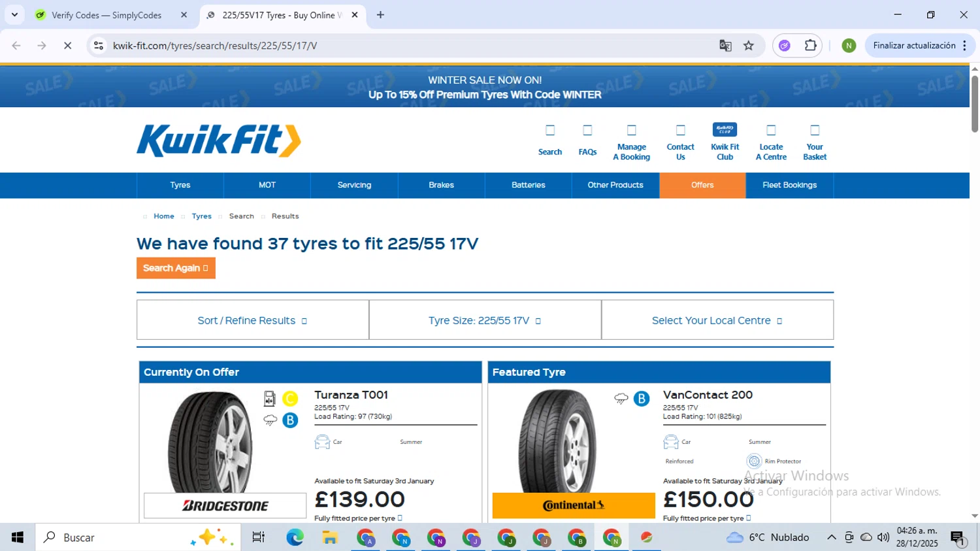The height and width of the screenshot is (551, 980).
Task: Open Windows Start menu
Action: click(18, 537)
